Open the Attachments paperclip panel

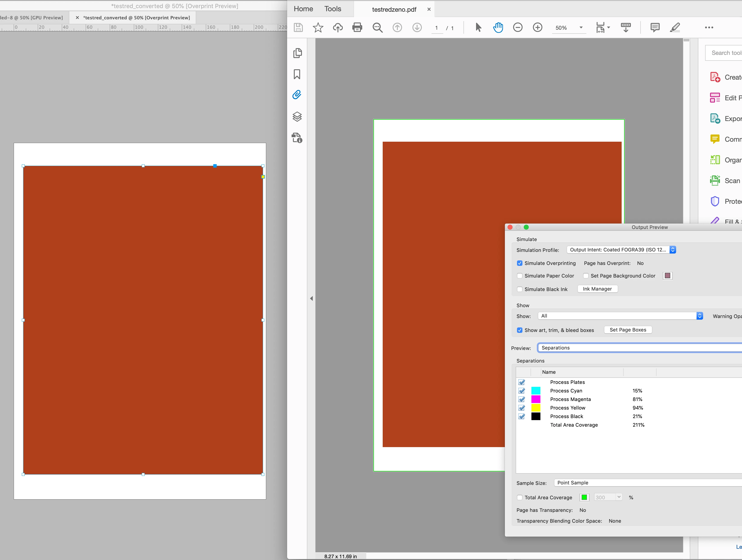(x=297, y=95)
